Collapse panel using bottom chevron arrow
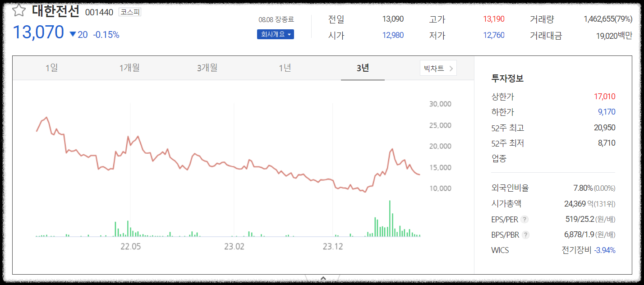The image size is (644, 285). 322,279
